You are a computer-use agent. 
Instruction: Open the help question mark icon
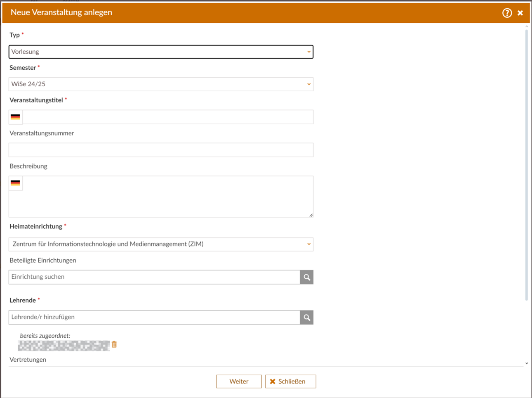coord(507,13)
